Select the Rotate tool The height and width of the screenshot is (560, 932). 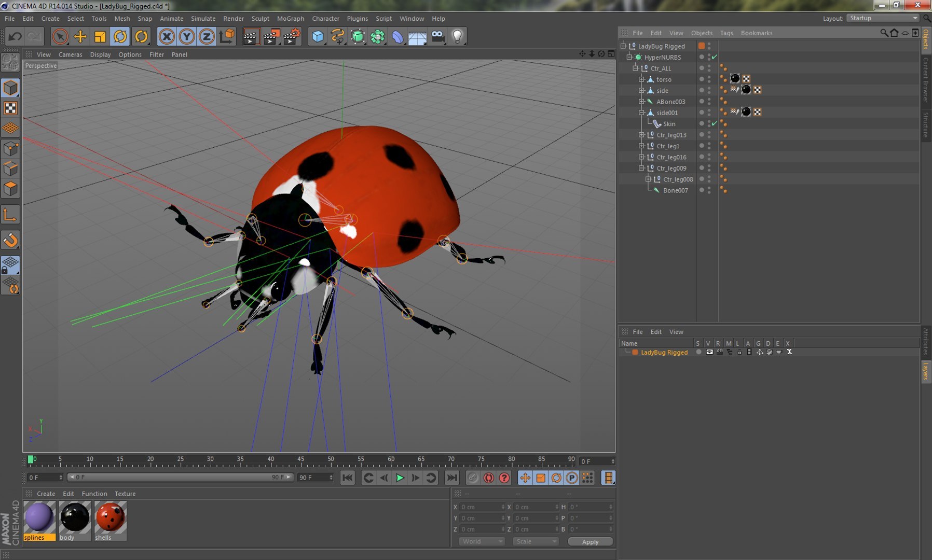120,36
